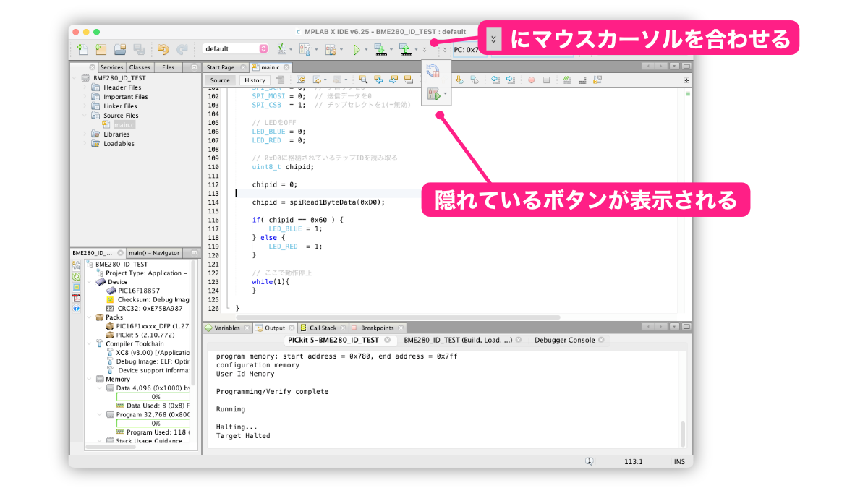Viewport: 868px width, 488px height.
Task: Click the Shift Line Left icon
Action: tap(497, 80)
